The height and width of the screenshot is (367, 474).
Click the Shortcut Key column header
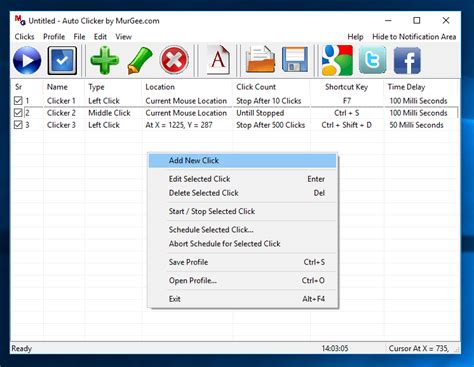pos(347,87)
